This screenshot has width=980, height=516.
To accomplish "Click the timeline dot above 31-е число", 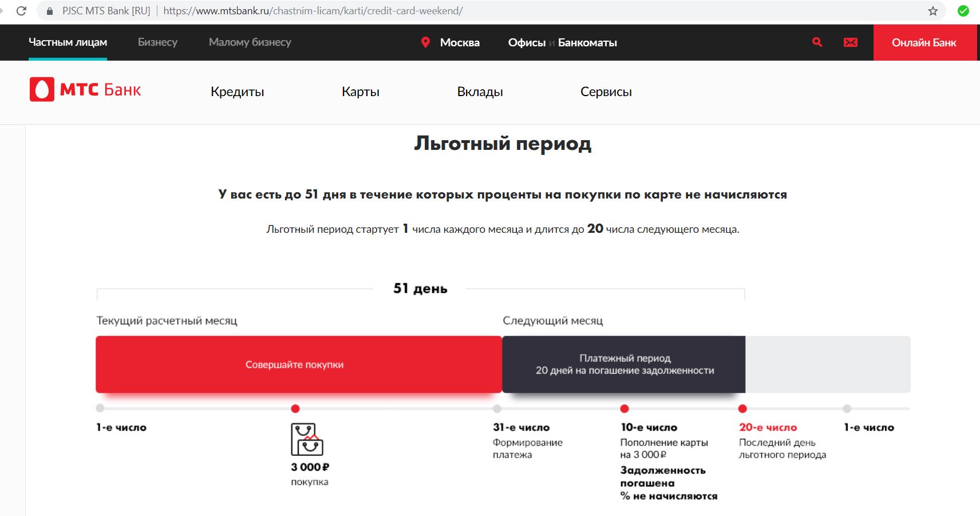I will coord(497,408).
